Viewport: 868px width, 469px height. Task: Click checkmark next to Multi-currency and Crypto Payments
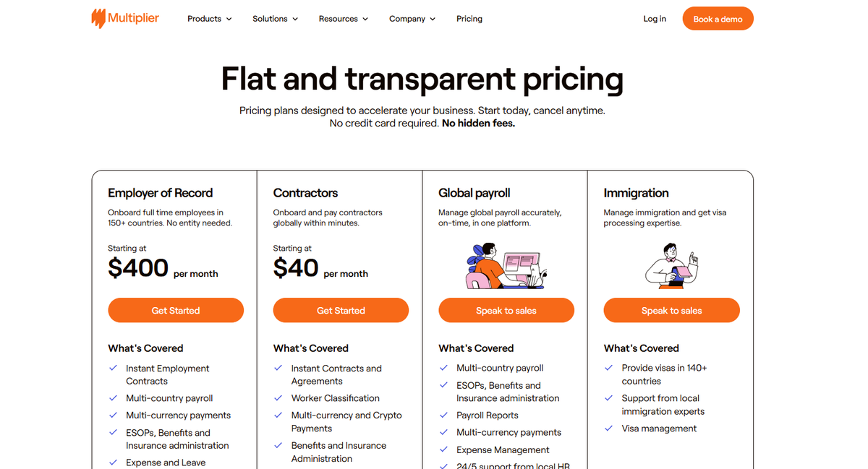(x=278, y=416)
